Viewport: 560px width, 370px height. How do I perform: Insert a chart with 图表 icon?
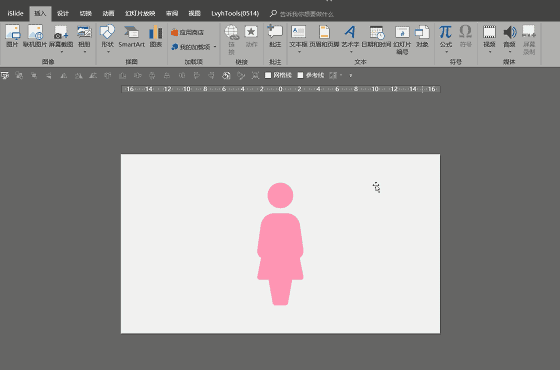(x=156, y=36)
